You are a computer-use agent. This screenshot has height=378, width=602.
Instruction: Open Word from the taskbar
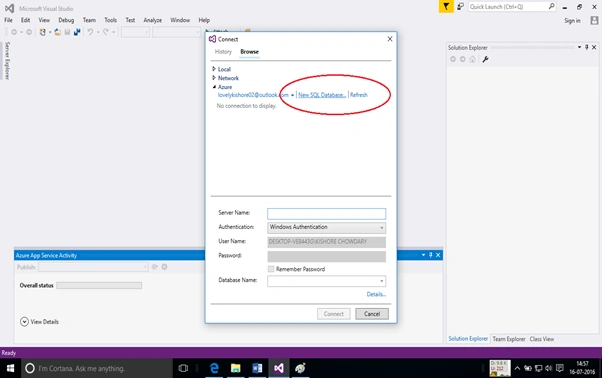(x=257, y=368)
